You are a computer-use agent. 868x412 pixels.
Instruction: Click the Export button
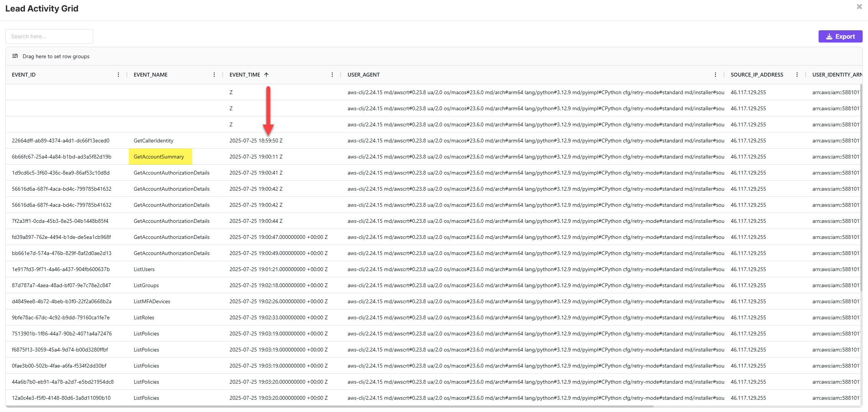pos(840,36)
